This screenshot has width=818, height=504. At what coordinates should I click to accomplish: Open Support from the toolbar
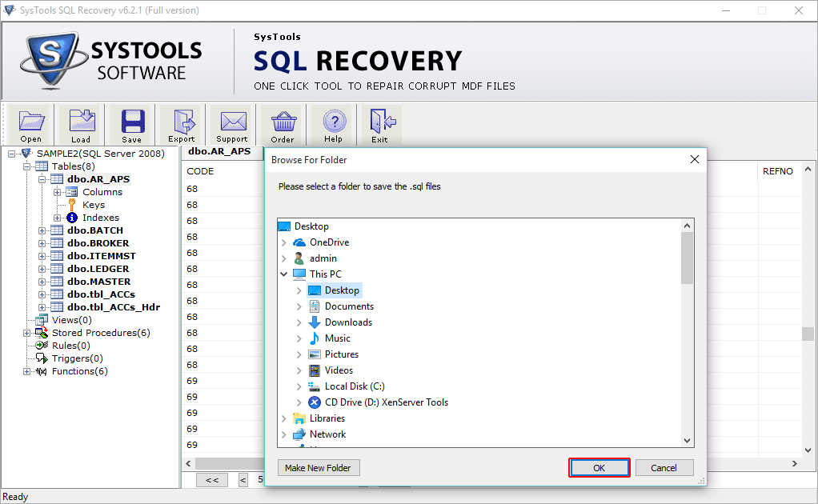[x=231, y=125]
